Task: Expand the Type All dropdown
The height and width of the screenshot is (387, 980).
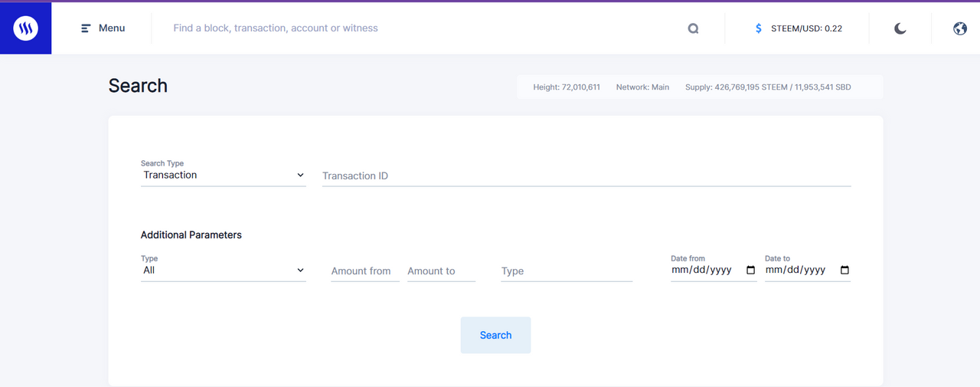Action: [x=224, y=270]
